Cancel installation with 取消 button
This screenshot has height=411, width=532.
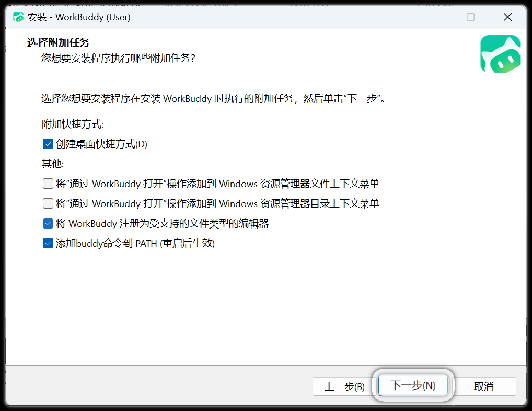pos(484,386)
